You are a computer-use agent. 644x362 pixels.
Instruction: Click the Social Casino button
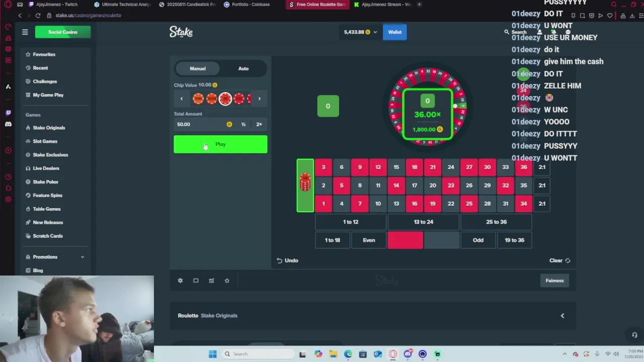[63, 32]
